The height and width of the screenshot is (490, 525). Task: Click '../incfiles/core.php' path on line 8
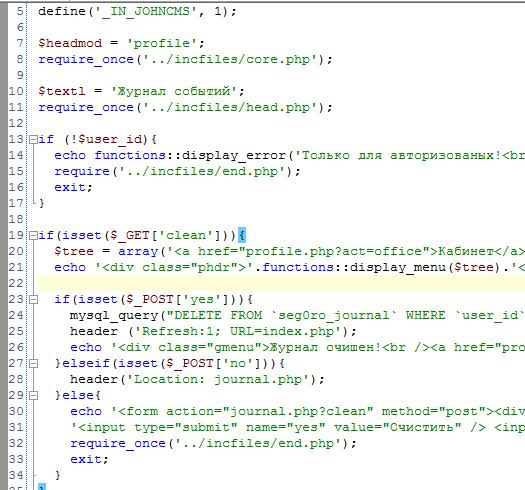pyautogui.click(x=230, y=59)
